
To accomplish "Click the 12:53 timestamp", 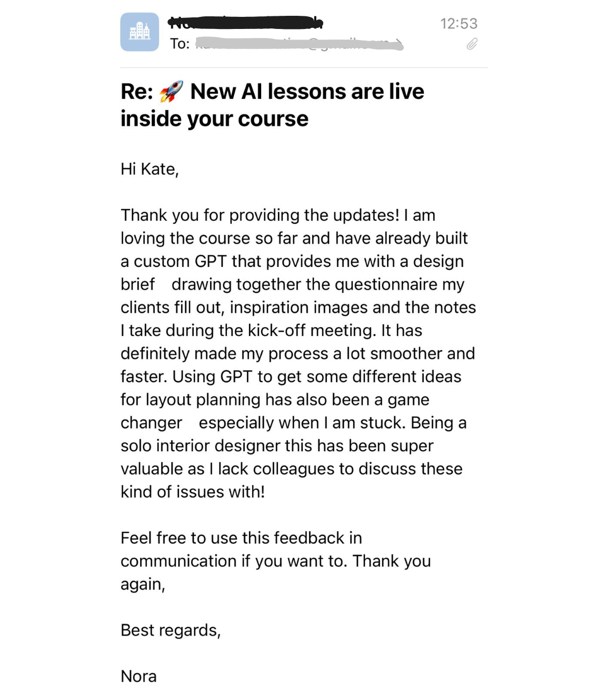I will [459, 24].
